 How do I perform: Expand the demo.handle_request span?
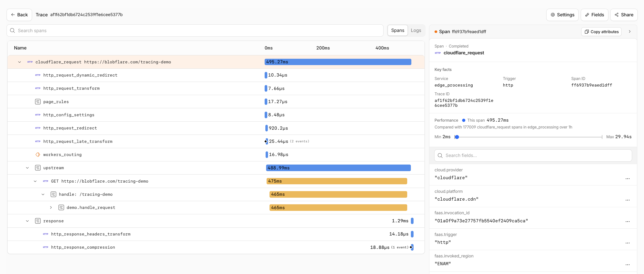pos(51,208)
